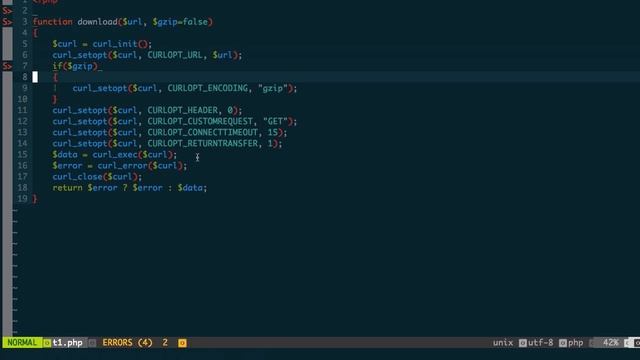The image size is (640, 360).
Task: Click 'if($gzip)' on line 7
Action: coord(75,66)
